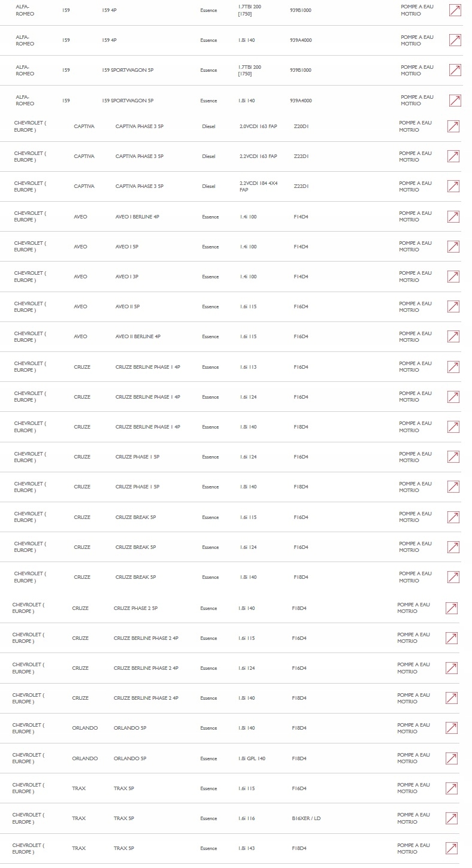Open arrow icon for Trax 5P 1.8i 143

pyautogui.click(x=452, y=848)
